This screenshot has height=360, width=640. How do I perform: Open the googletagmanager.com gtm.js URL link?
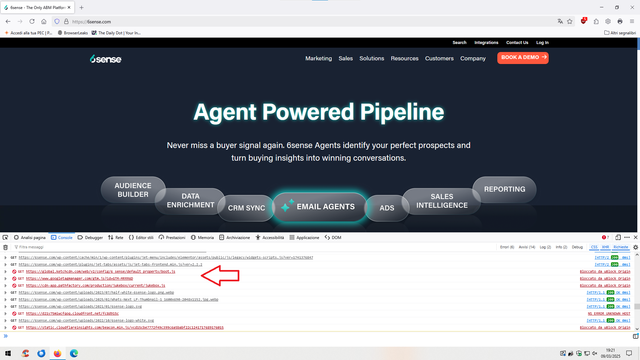coord(79,278)
